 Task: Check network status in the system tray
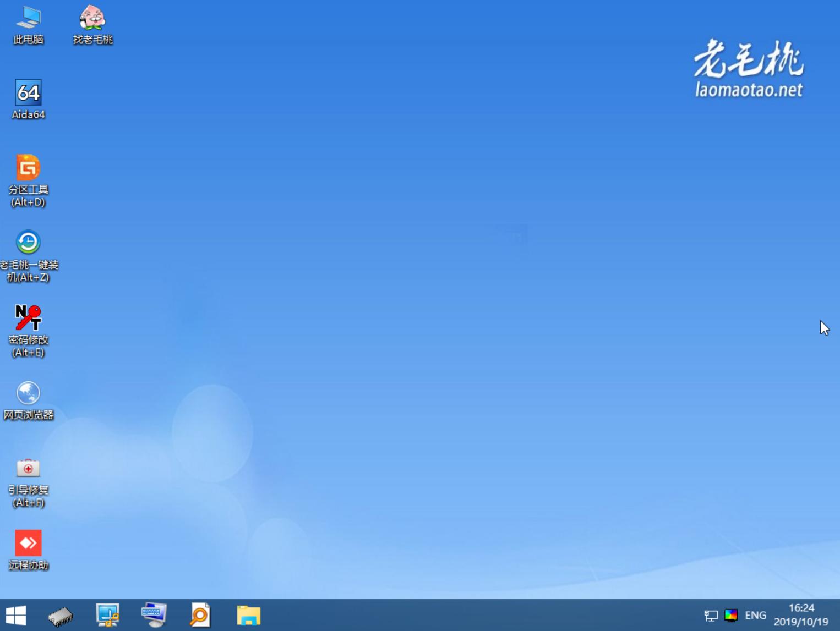[711, 615]
